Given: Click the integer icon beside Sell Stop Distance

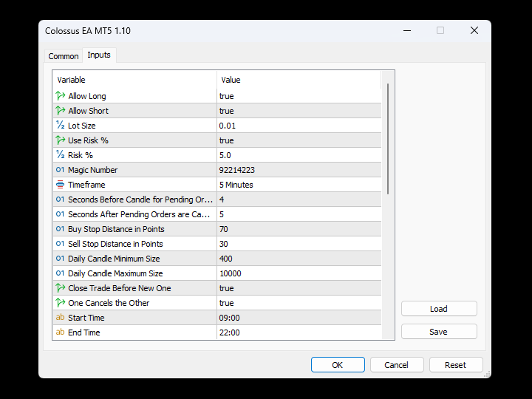Looking at the screenshot, I should click(x=60, y=244).
